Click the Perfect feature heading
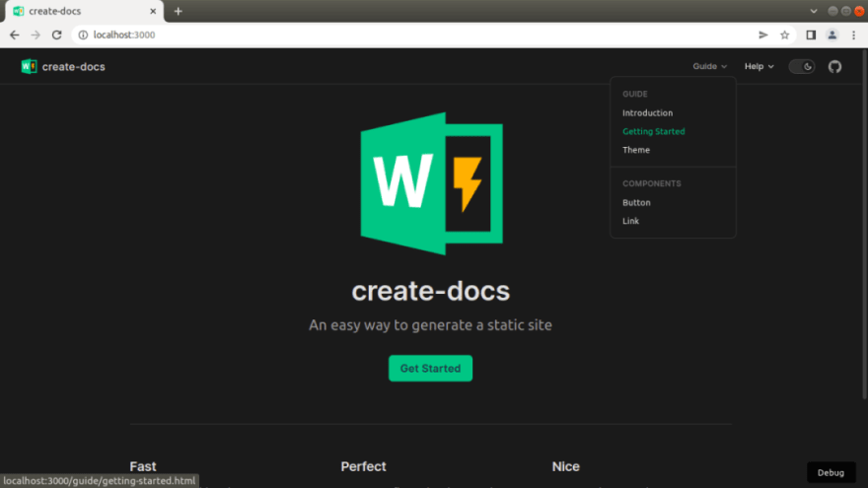 [x=363, y=466]
